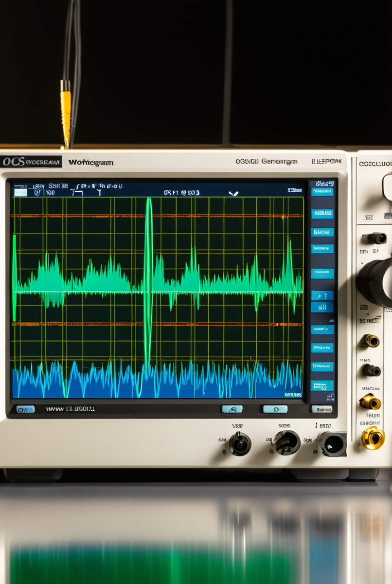Click the small indicator box at the screen's top-left

[20, 193]
